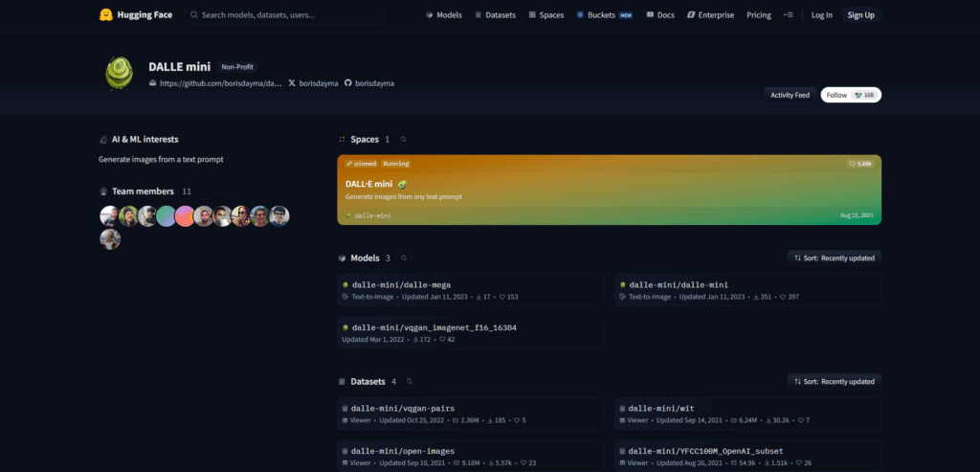
Task: Click the avocado icon beside dalle-mini/dalle-mega
Action: coord(345,285)
